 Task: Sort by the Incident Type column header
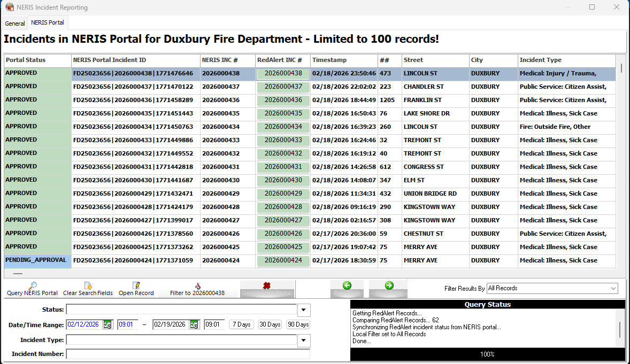567,60
